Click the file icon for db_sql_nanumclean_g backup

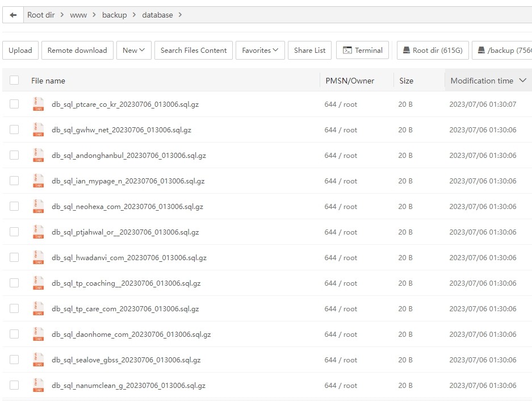(38, 386)
